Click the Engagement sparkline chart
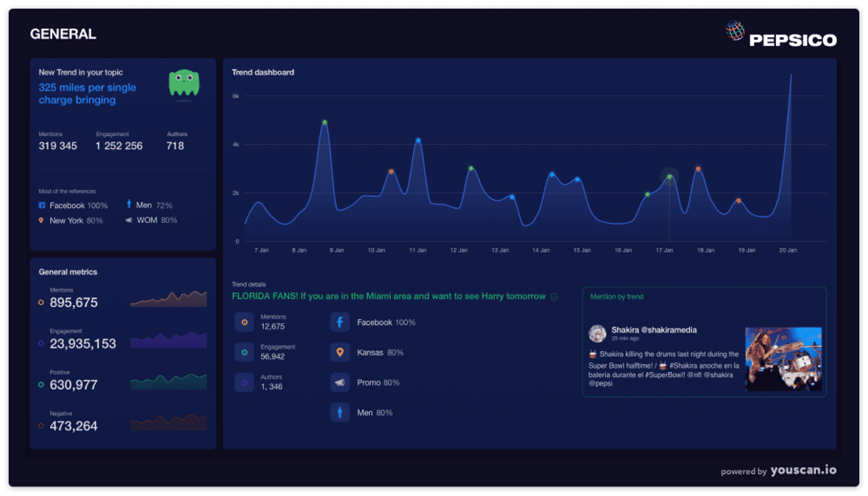The width and height of the screenshot is (868, 496). [168, 339]
